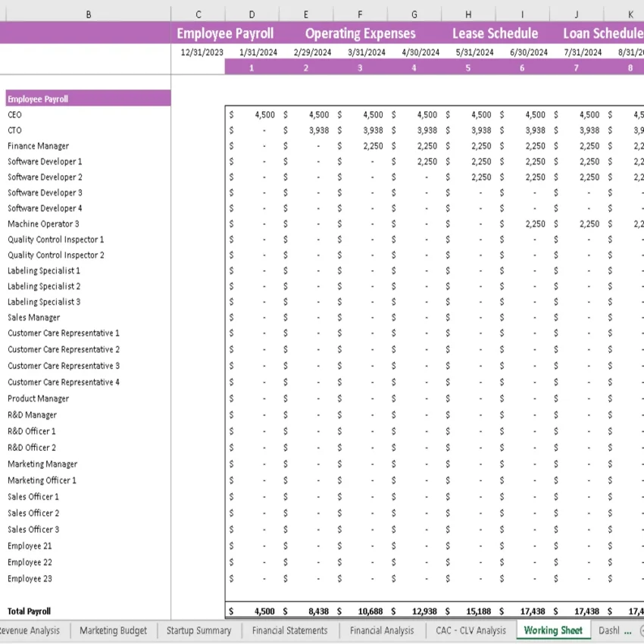Select the Working Sheet tab
This screenshot has width=644, height=644.
552,630
